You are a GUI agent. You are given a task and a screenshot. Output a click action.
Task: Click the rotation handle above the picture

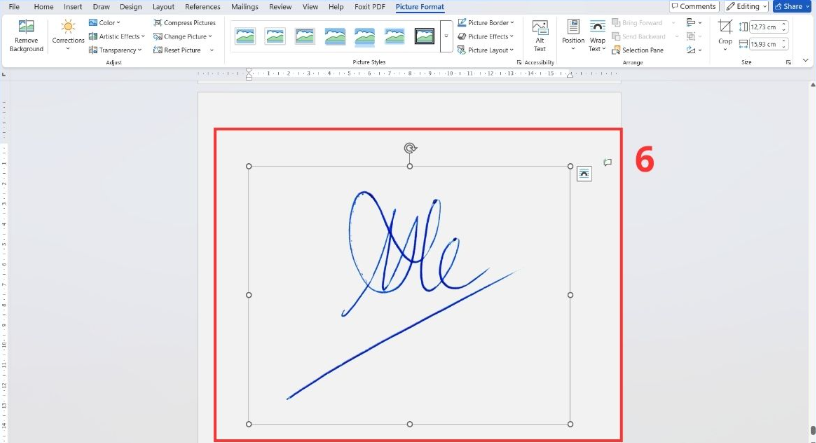409,148
